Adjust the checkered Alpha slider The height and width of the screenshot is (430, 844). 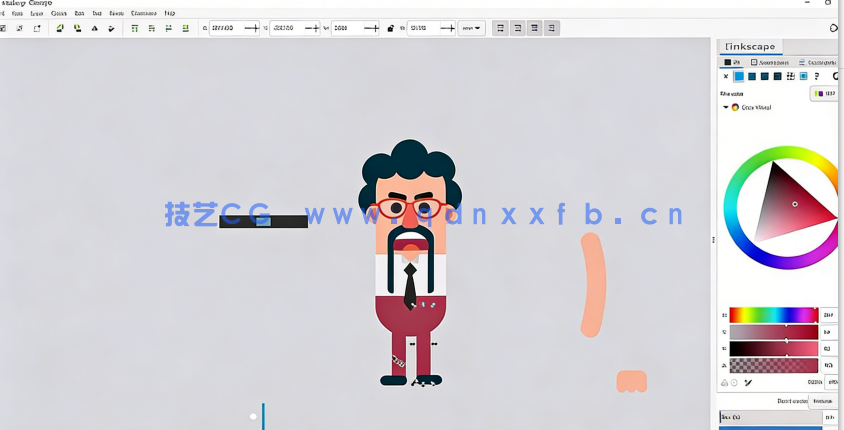[774, 365]
